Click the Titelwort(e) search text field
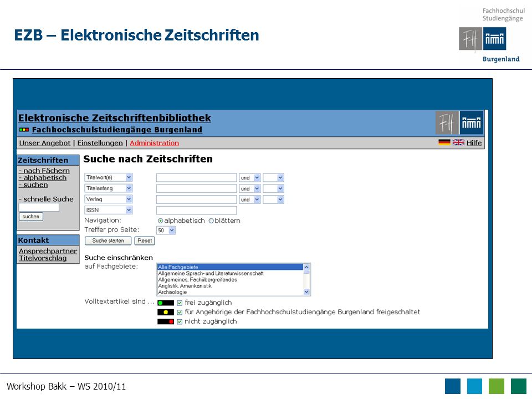532x399 pixels. 196,178
